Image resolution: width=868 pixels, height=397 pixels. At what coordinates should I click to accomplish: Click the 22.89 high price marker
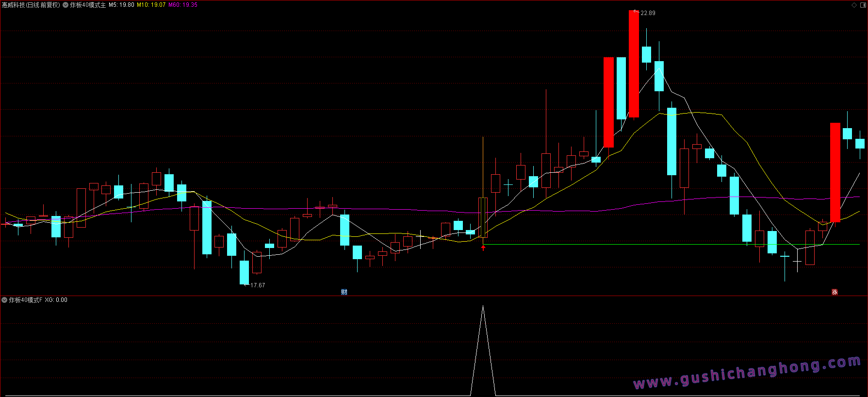[648, 13]
